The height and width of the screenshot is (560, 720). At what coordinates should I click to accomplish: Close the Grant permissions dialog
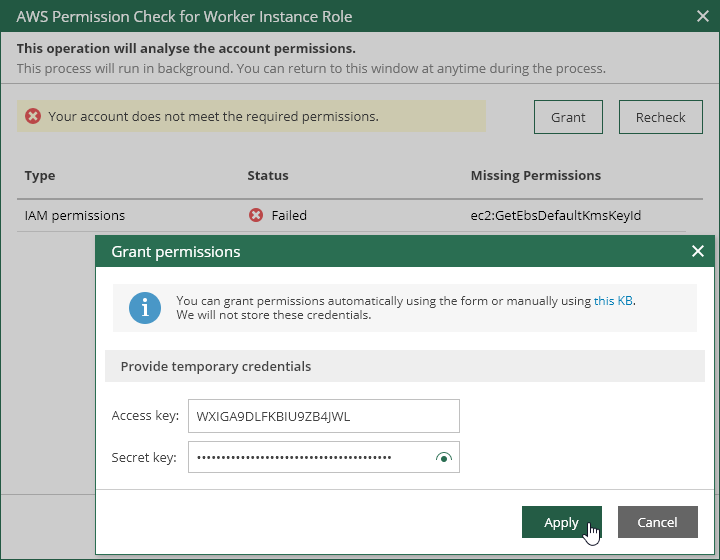pyautogui.click(x=698, y=251)
